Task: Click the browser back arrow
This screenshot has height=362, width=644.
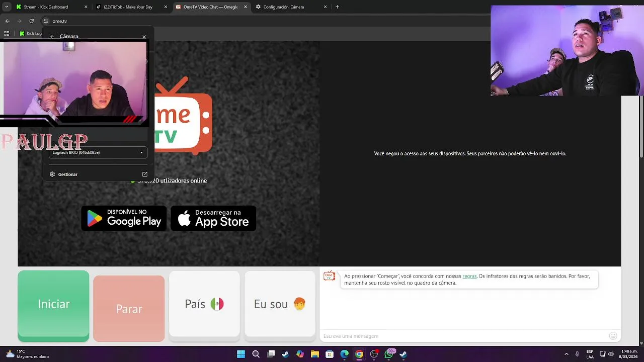Action: click(7, 21)
